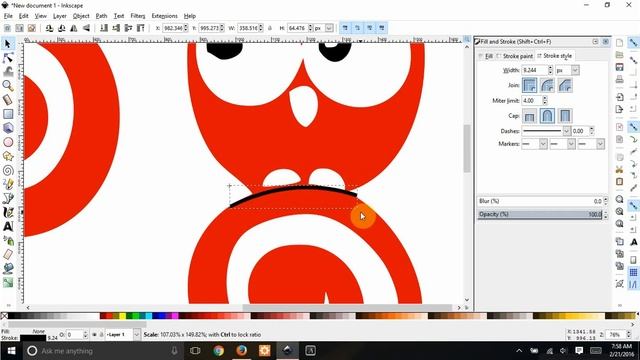Click the Blur percentage slider

[540, 201]
